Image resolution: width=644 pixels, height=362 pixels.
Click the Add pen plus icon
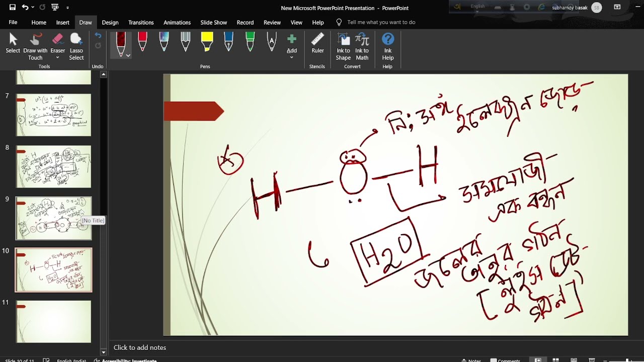pyautogui.click(x=292, y=39)
